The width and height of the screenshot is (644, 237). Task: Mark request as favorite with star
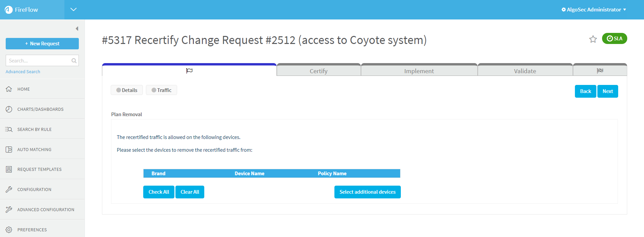[x=593, y=39]
